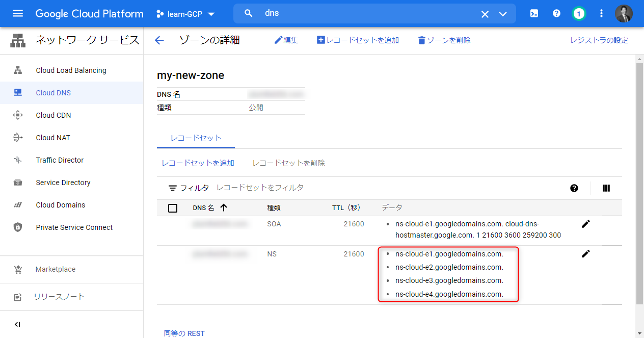Viewport: 644px width, 338px height.
Task: Click 編集 edit zone button
Action: coord(286,40)
